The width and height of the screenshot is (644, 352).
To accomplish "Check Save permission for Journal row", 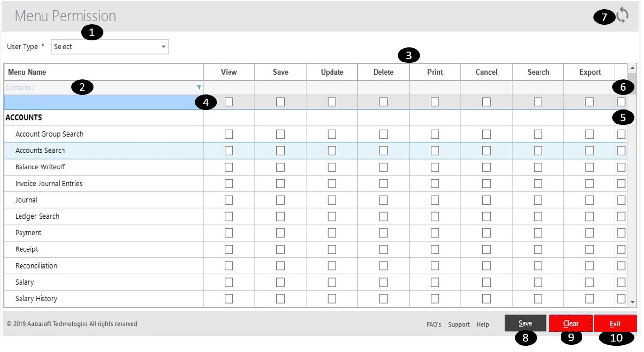I will [x=280, y=200].
